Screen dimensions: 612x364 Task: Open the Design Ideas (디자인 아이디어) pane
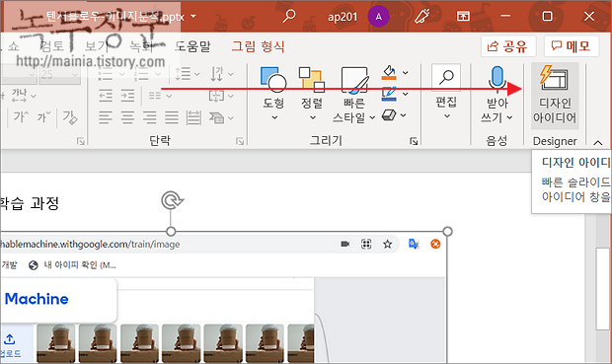tap(555, 96)
